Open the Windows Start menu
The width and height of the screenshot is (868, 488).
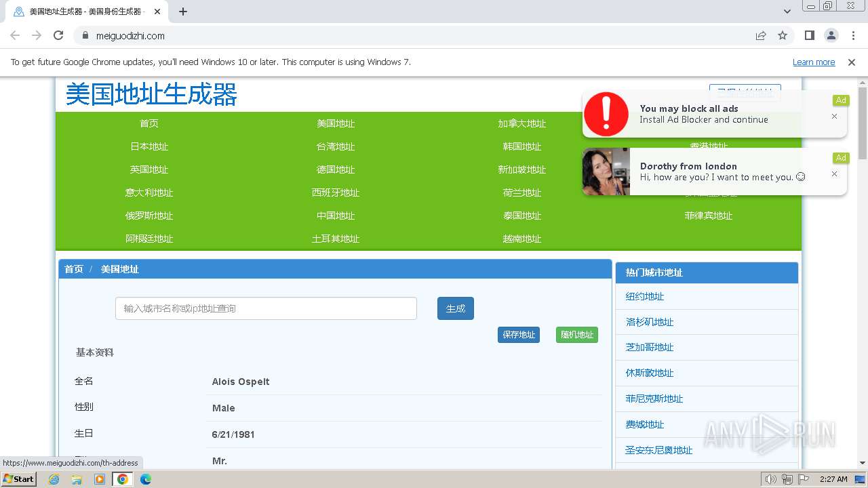coord(19,479)
